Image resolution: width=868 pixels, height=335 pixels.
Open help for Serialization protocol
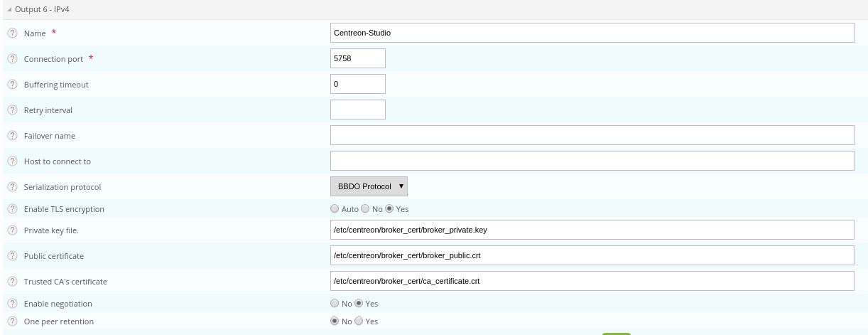(x=12, y=187)
